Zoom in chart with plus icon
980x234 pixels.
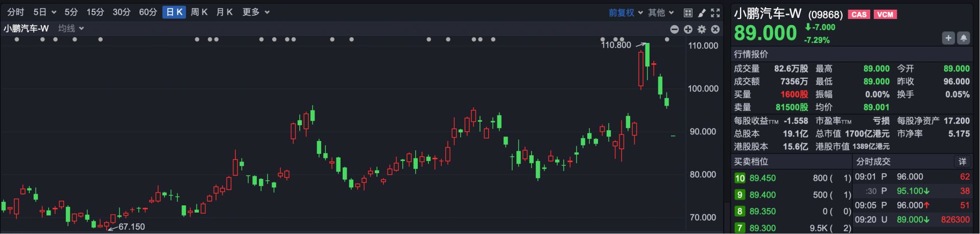(688, 30)
